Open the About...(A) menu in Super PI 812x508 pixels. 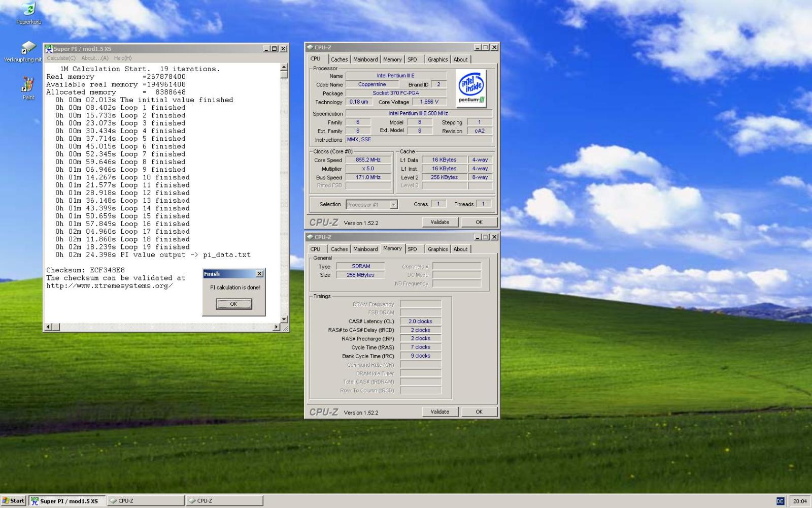(x=95, y=58)
